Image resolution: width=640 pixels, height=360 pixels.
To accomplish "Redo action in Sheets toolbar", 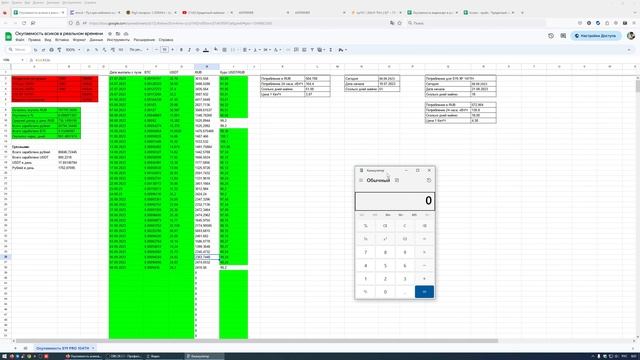I will (43, 50).
